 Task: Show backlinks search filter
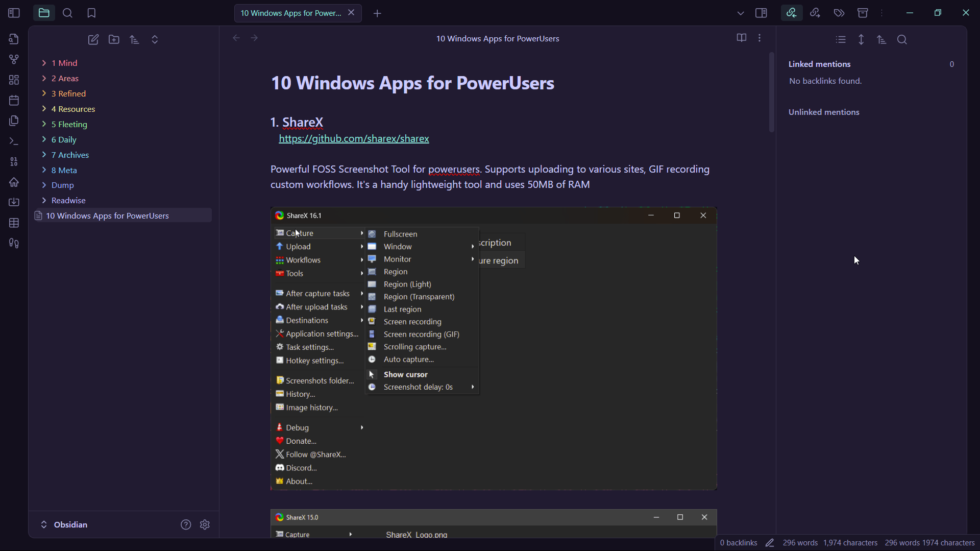coord(902,39)
